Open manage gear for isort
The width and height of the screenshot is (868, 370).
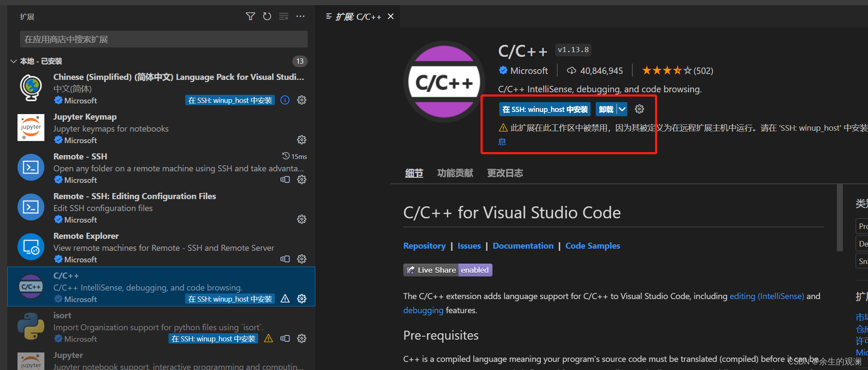pyautogui.click(x=302, y=338)
